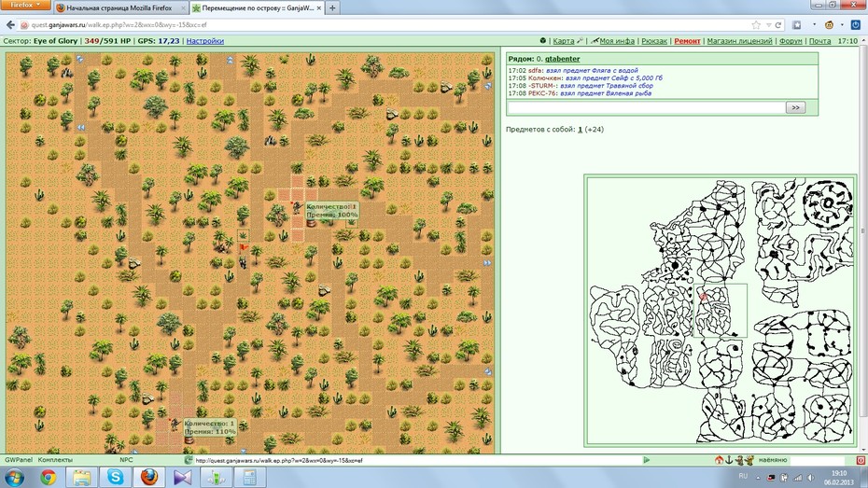The width and height of the screenshot is (868, 488).
Task: Open Windows Explorer from the taskbar
Action: [82, 477]
